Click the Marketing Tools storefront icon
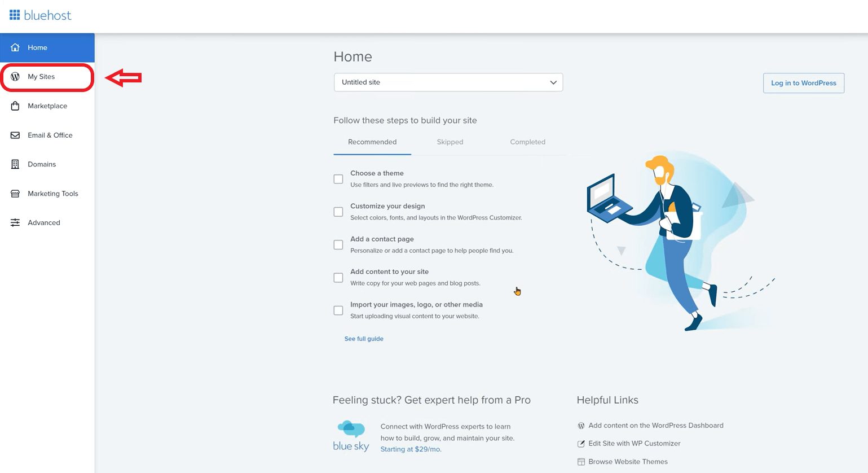 15,194
